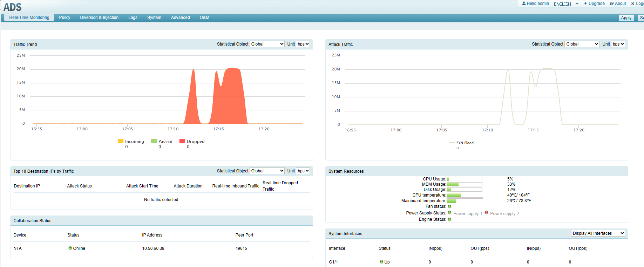Click the NTA Online status indicator
644x267 pixels.
(x=70, y=248)
